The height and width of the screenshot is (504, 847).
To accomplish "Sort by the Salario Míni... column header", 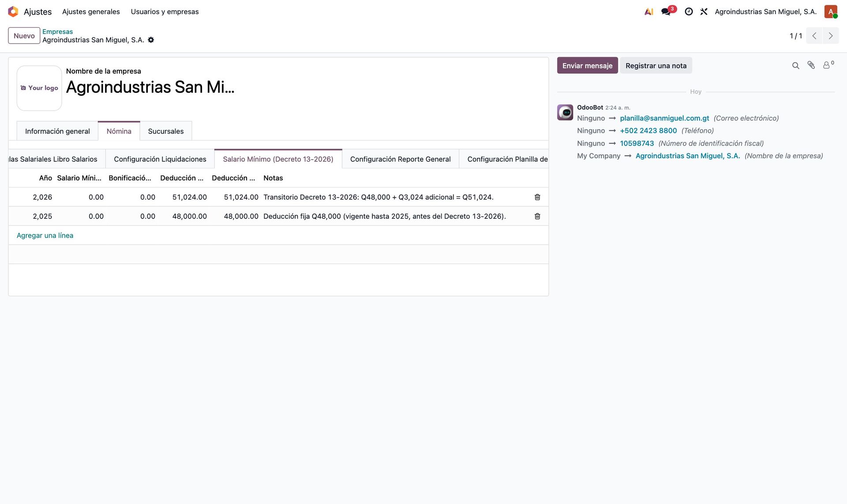I will (x=79, y=178).
